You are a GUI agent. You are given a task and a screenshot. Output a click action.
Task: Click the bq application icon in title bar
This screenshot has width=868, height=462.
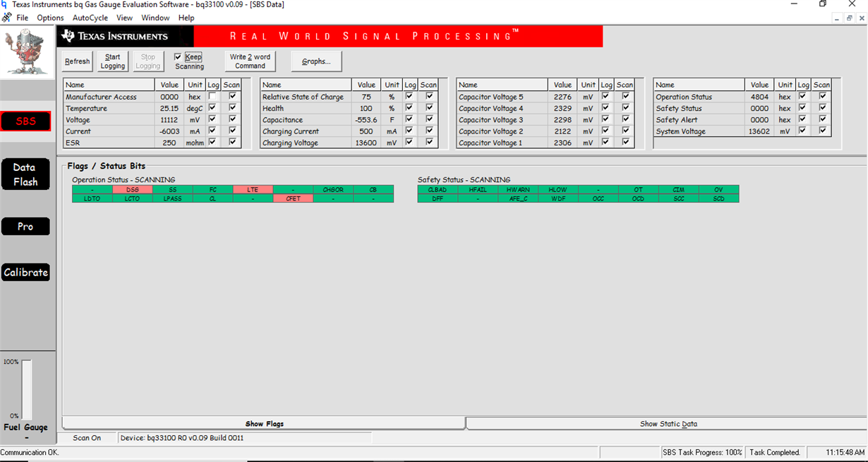click(x=5, y=4)
